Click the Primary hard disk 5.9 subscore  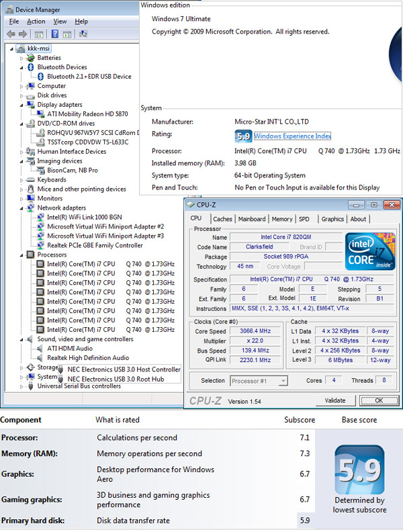[305, 521]
